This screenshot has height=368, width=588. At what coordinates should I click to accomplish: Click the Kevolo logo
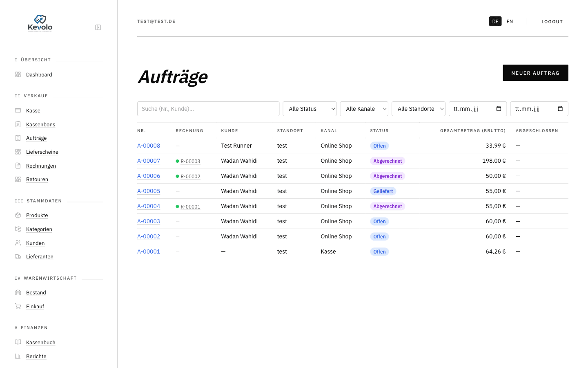[x=40, y=23]
